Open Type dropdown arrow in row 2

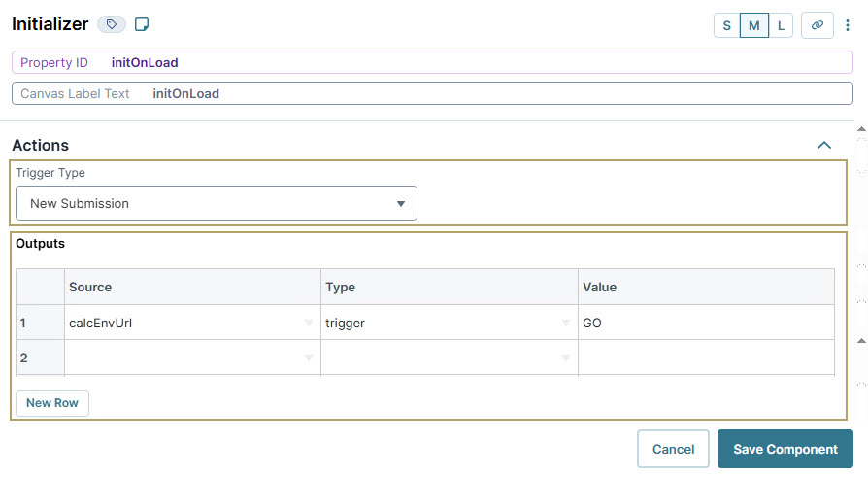point(566,358)
